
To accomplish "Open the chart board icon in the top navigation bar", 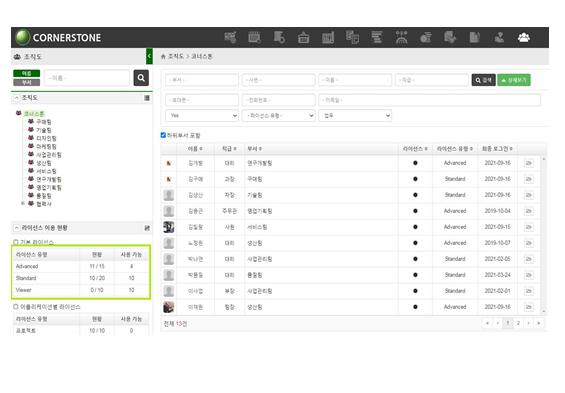I will [328, 37].
